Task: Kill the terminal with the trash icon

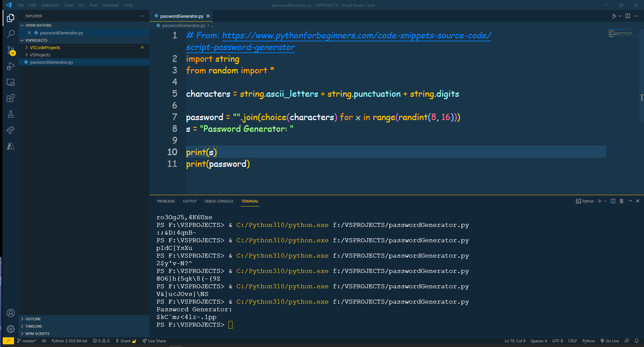Action: pos(621,201)
